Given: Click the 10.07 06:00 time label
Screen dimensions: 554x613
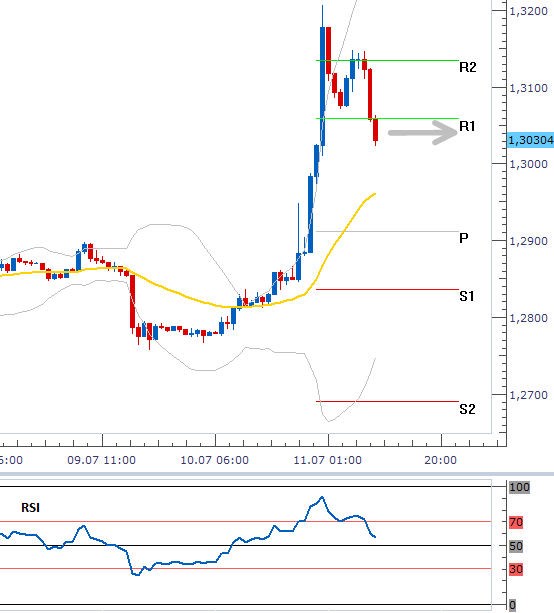Looking at the screenshot, I should coord(215,460).
